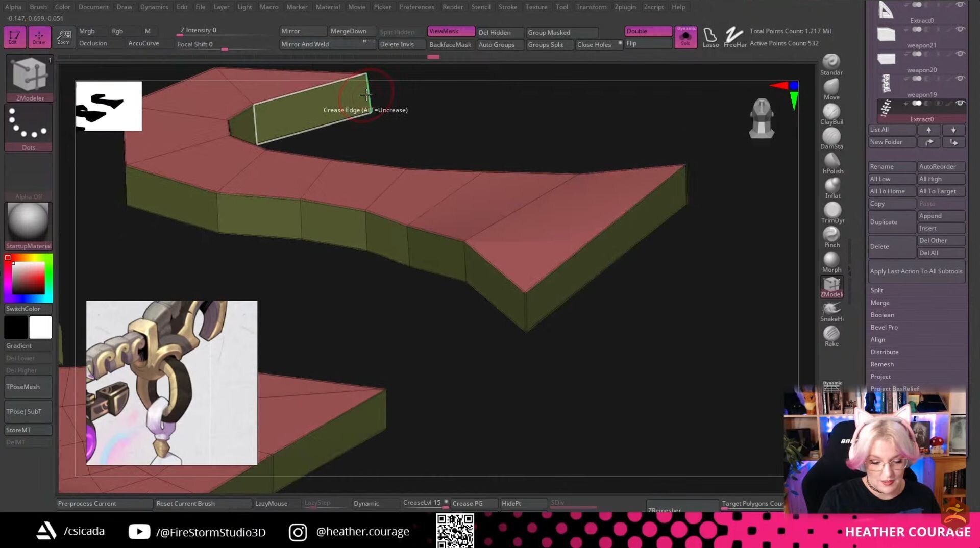Activate the Draw mode button
This screenshot has width=980, height=548.
tap(39, 37)
